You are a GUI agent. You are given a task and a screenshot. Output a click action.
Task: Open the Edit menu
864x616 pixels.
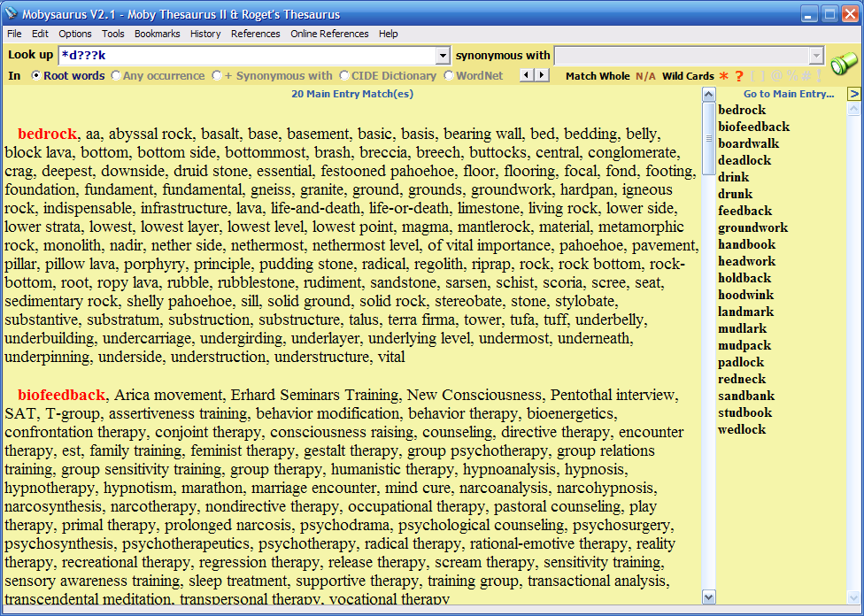40,34
